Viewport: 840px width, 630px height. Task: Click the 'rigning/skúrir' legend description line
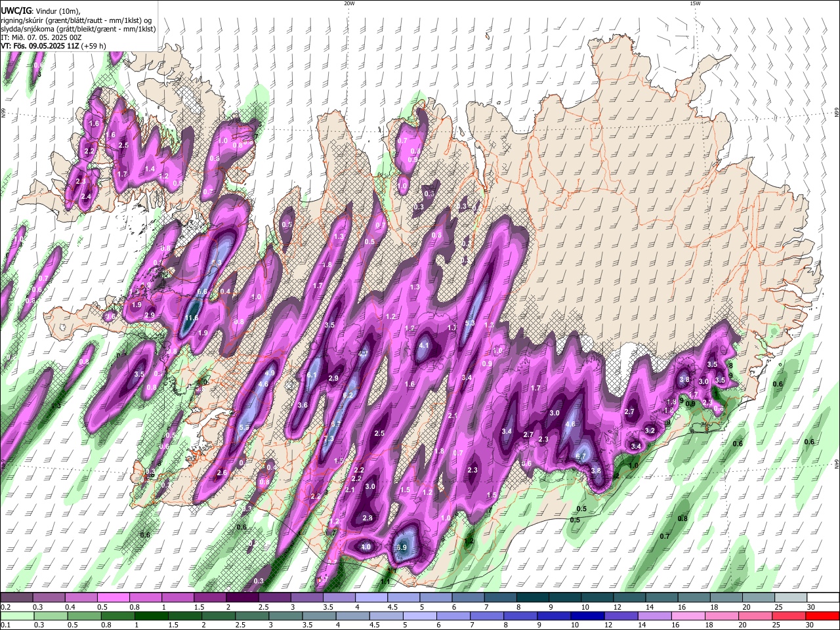(x=76, y=20)
